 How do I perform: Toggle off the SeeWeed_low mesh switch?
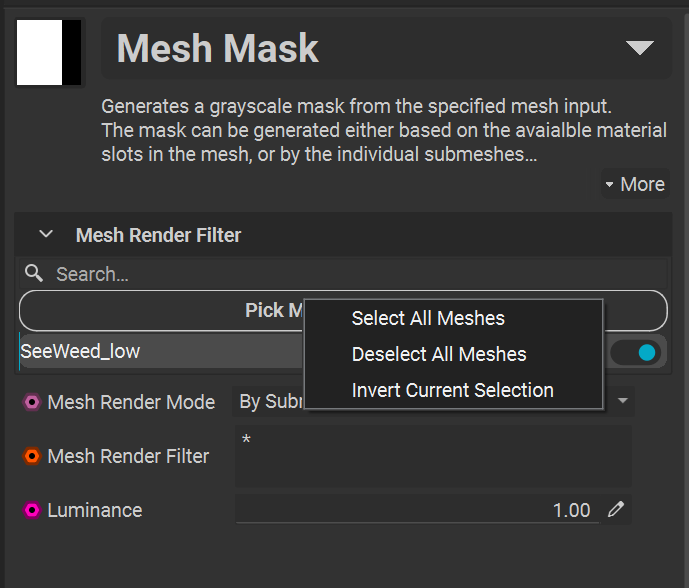tap(637, 352)
